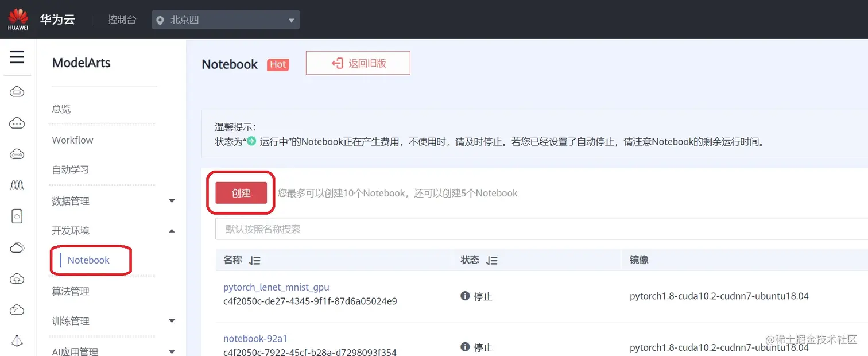Click the Notebook page title
Image resolution: width=868 pixels, height=356 pixels.
tap(230, 64)
